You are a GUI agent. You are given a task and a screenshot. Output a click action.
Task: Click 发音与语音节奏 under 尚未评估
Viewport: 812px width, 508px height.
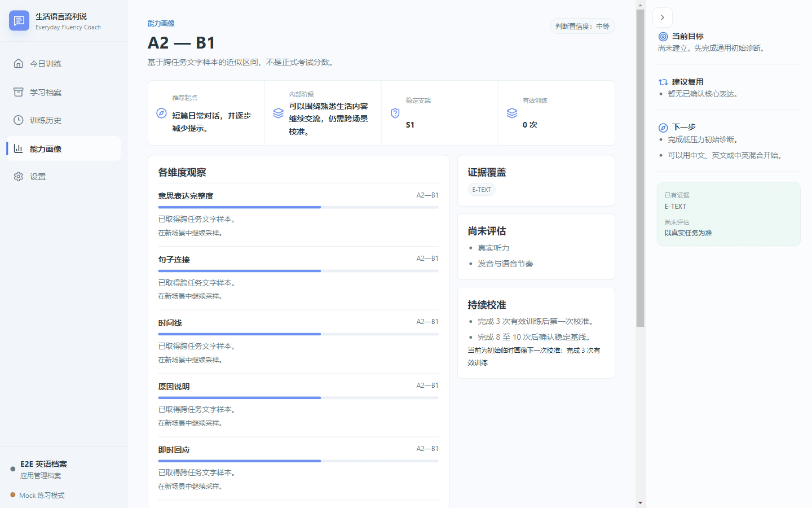505,264
